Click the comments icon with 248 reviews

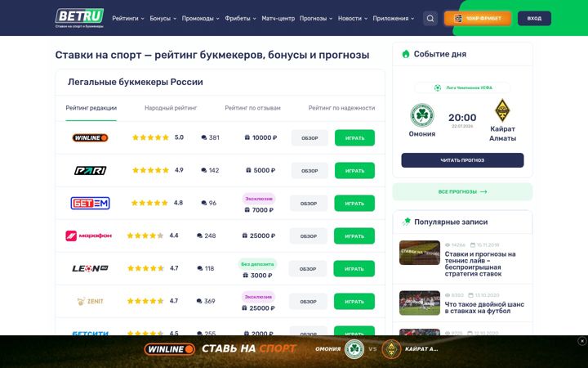click(199, 236)
